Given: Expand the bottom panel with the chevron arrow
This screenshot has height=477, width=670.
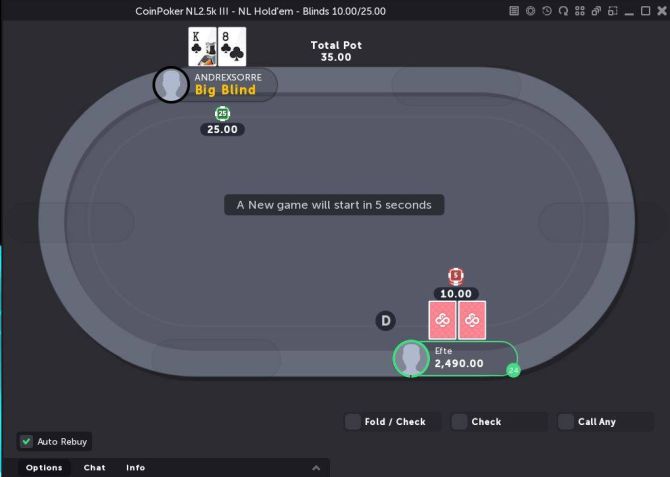Looking at the screenshot, I should [x=316, y=468].
